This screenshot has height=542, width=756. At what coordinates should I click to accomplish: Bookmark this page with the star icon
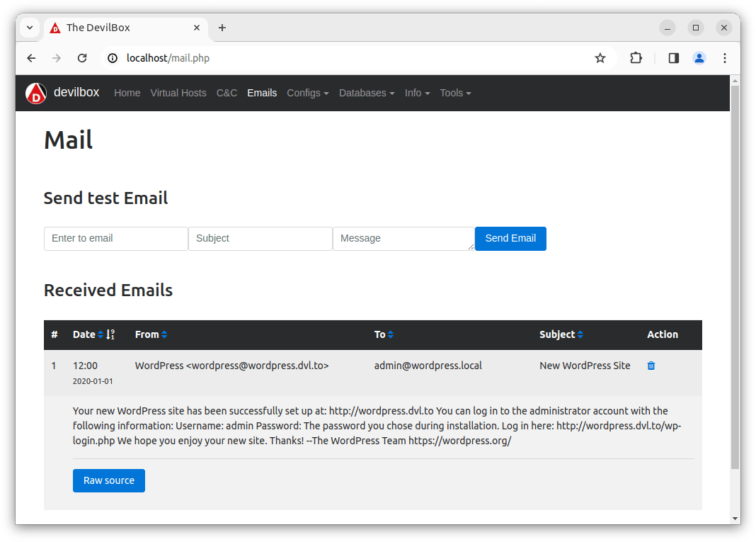[600, 58]
